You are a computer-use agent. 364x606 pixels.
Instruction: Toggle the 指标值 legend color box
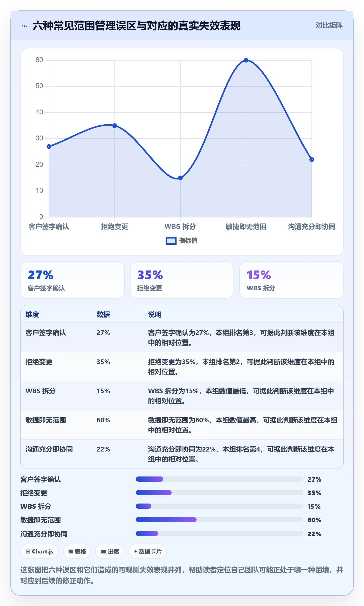click(x=171, y=241)
